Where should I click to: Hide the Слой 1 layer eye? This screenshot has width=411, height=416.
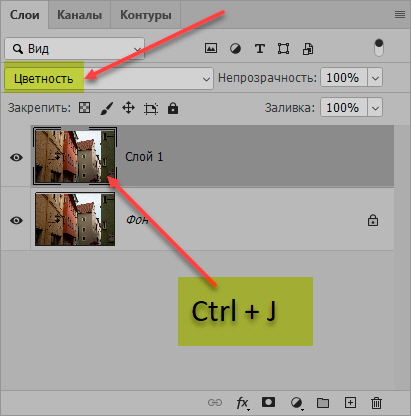point(16,157)
